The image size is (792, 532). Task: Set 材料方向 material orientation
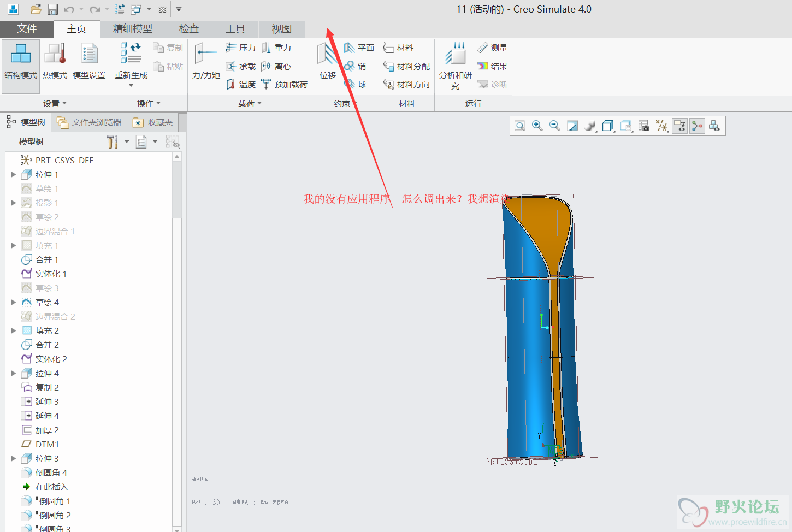point(407,84)
